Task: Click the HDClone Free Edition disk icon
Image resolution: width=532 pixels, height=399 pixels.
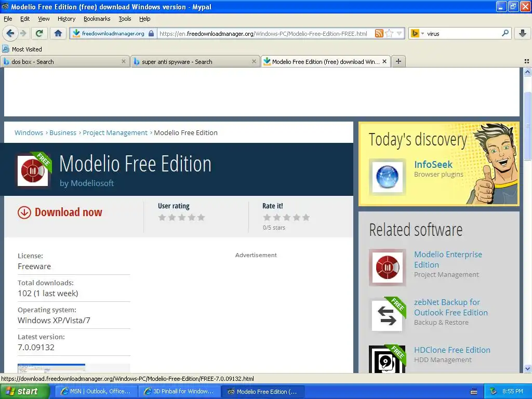Action: point(387,360)
